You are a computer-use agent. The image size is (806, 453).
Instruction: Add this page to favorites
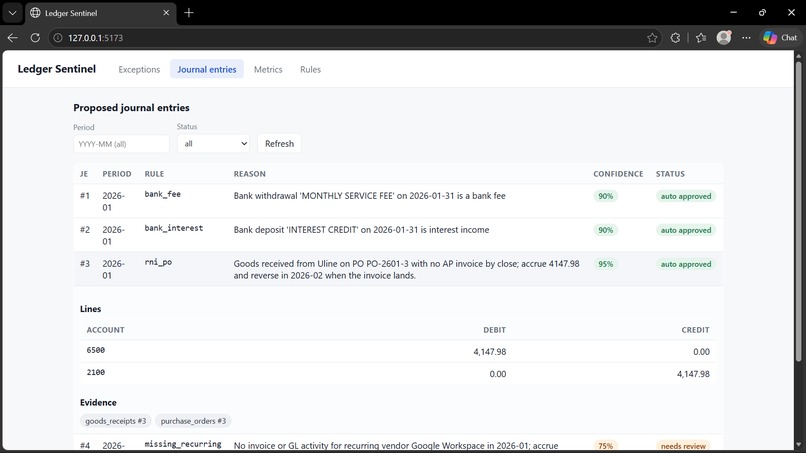click(652, 38)
